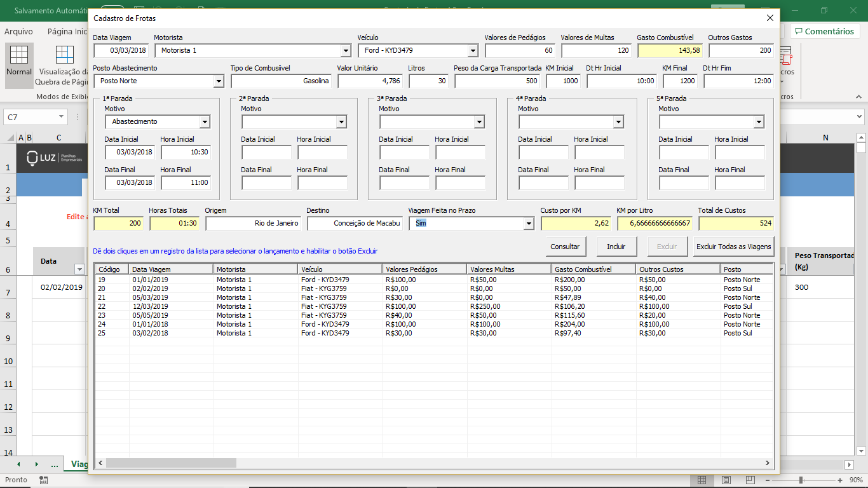The width and height of the screenshot is (868, 488).
Task: Click Excel sheet horizontal scroll right arrow
Action: pyautogui.click(x=848, y=464)
